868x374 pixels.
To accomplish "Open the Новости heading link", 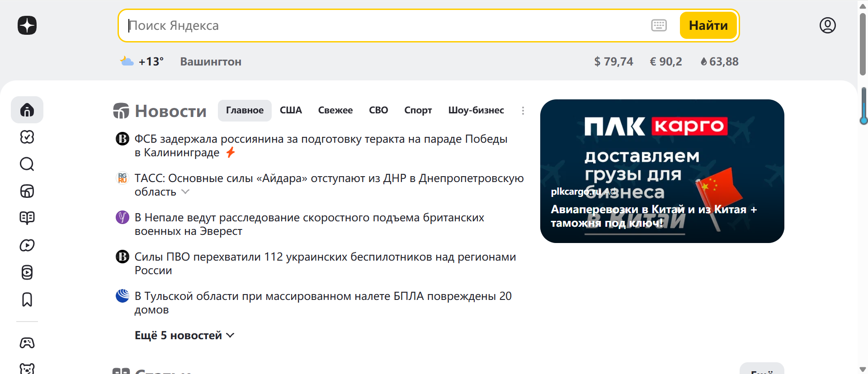I will click(x=170, y=111).
